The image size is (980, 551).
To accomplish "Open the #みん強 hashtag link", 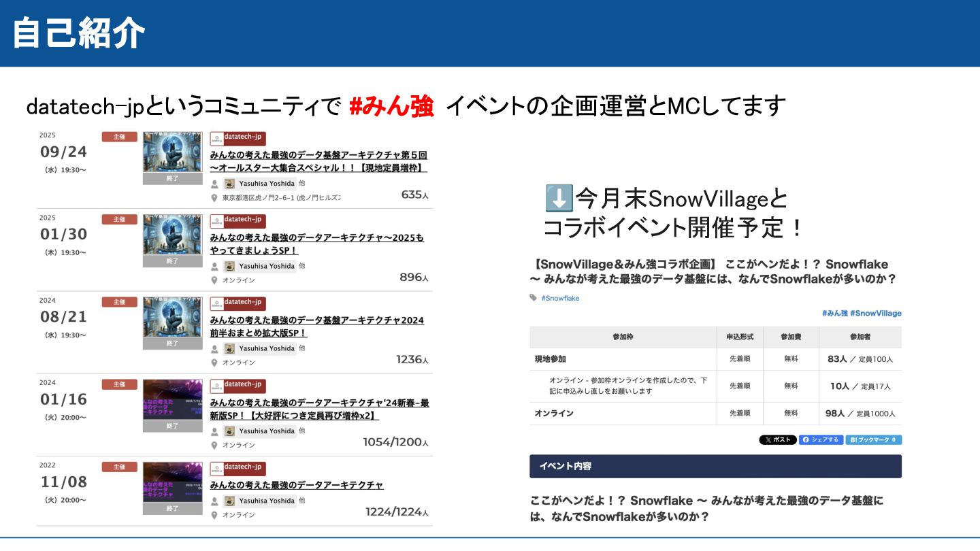I will pos(834,314).
